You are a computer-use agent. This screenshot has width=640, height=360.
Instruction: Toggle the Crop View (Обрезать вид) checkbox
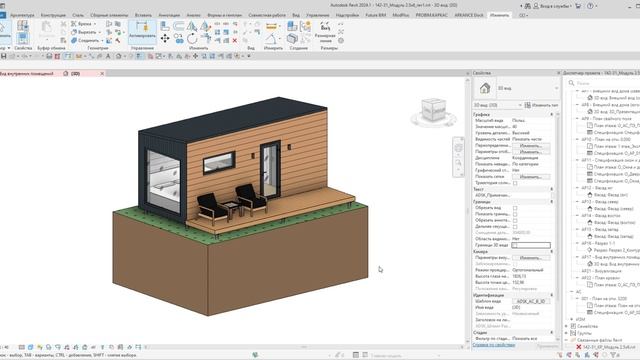[515, 208]
